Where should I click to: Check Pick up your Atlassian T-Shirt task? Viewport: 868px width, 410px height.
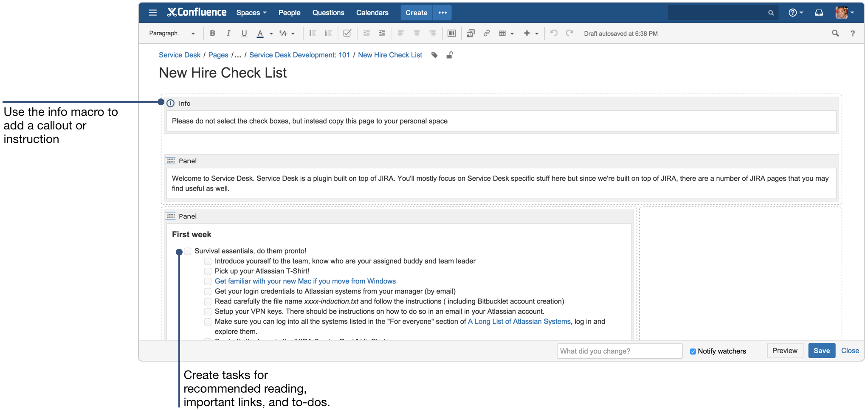click(208, 271)
